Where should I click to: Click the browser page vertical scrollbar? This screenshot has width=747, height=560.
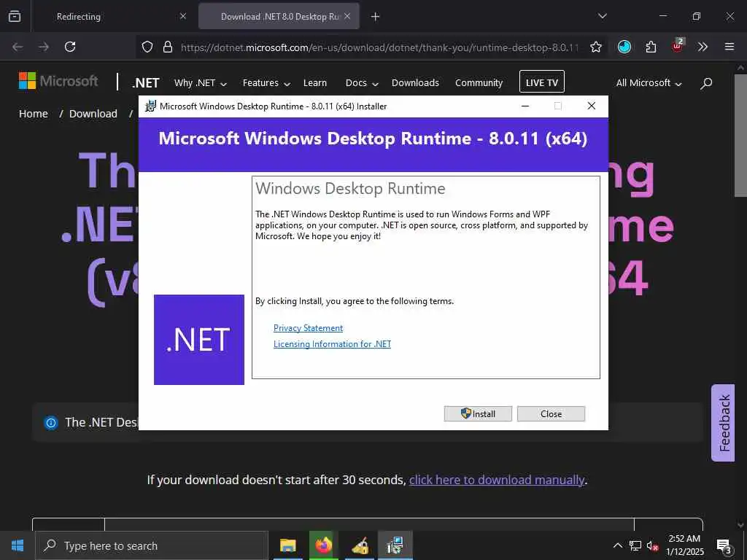(x=740, y=135)
